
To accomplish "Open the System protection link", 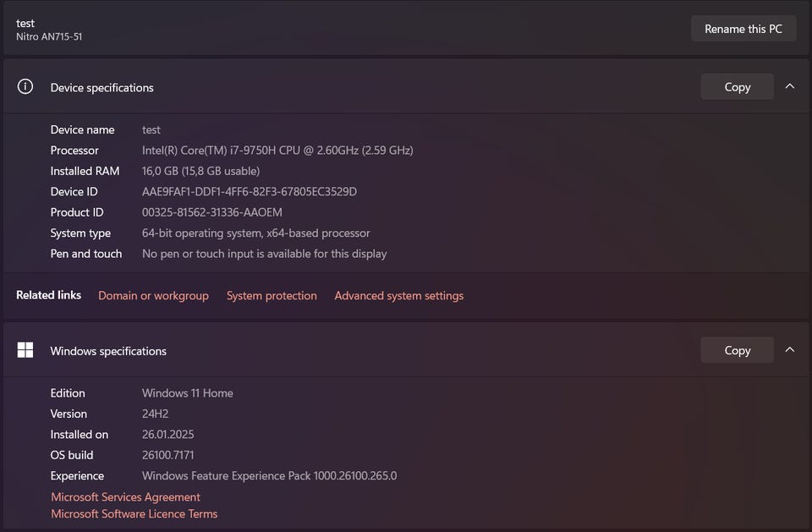I will pyautogui.click(x=272, y=296).
